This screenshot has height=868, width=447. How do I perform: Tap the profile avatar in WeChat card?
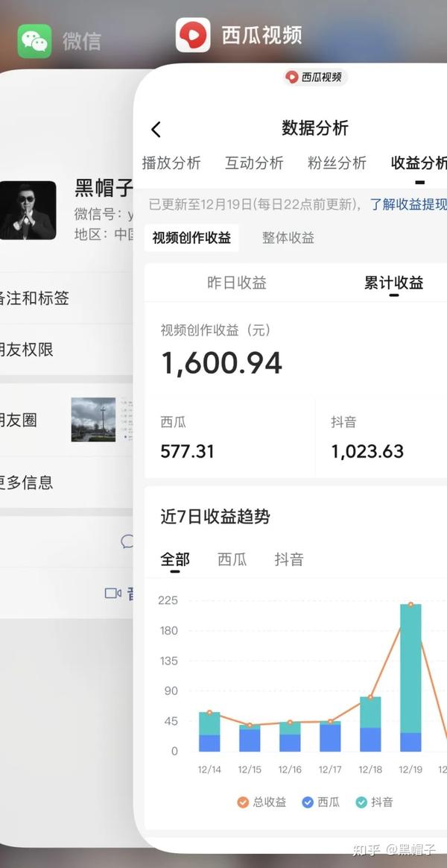pos(28,210)
